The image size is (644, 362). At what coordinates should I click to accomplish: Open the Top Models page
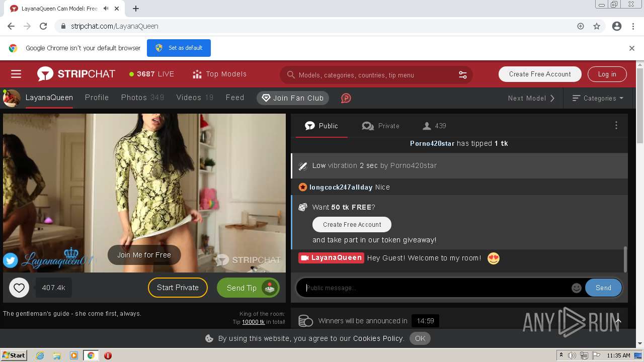(x=219, y=74)
